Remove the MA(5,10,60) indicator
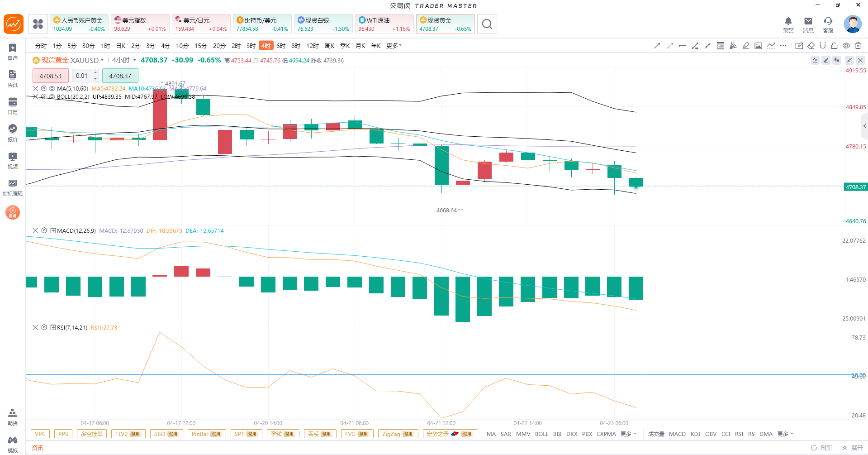 [x=35, y=89]
